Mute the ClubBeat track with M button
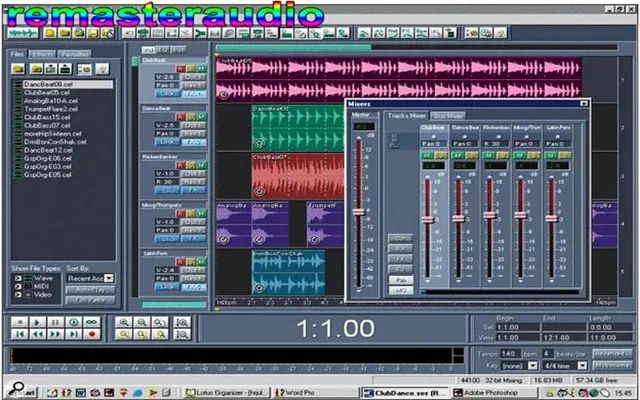Image resolution: width=640 pixels, height=400 pixels. [201, 69]
